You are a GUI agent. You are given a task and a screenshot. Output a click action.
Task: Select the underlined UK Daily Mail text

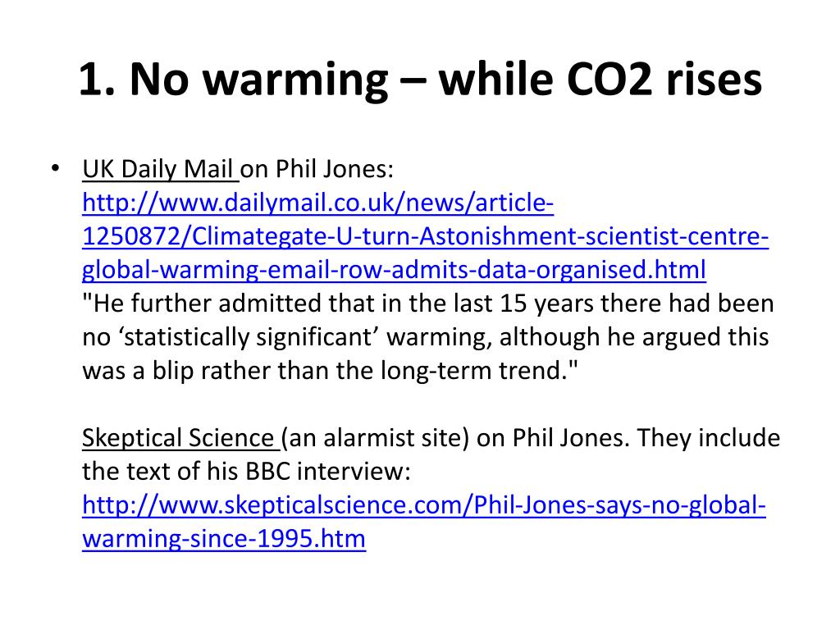coord(160,169)
